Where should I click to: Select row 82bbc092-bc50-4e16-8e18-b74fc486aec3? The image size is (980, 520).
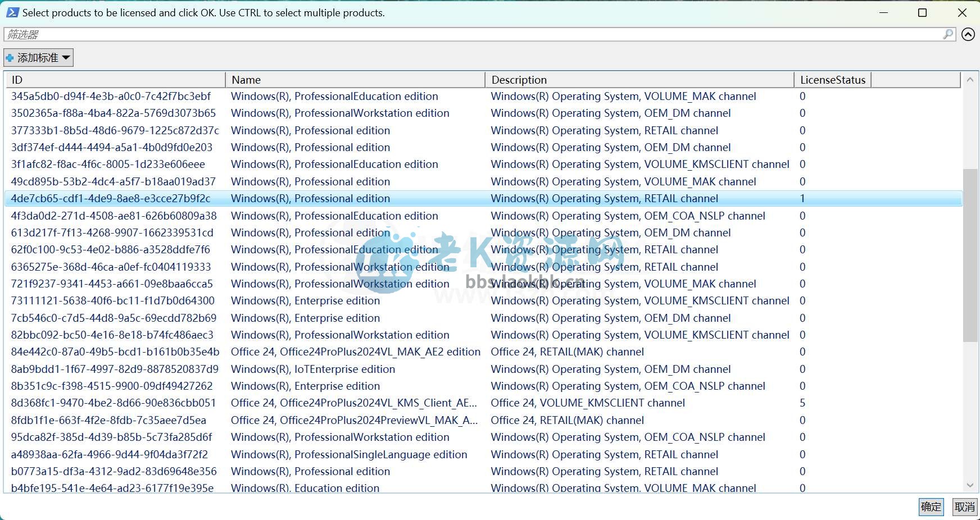click(x=483, y=335)
